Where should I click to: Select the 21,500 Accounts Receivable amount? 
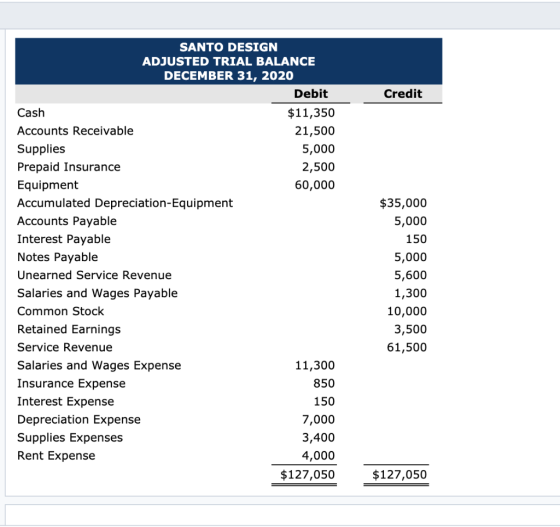point(315,131)
